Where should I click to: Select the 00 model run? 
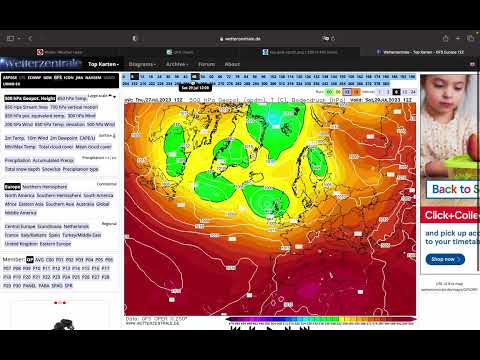coord(329,92)
